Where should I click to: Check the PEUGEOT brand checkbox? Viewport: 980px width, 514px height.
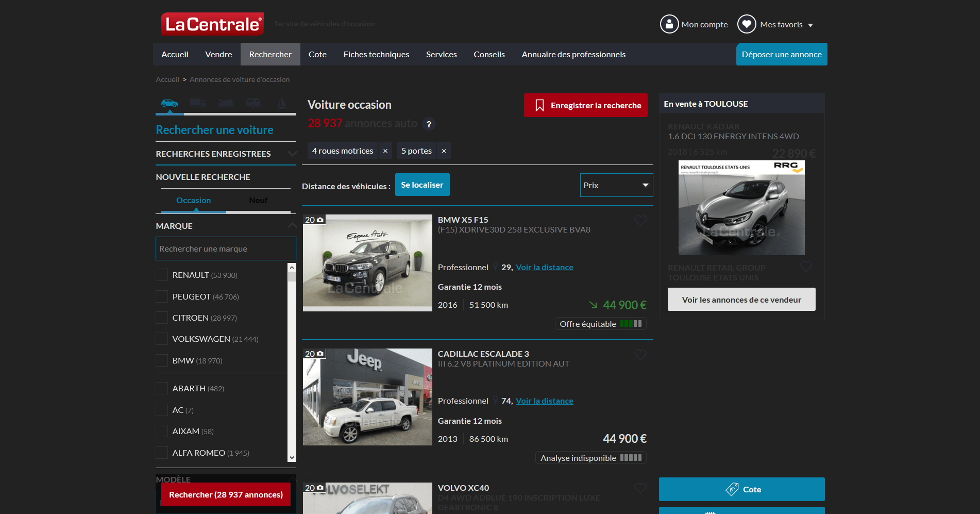162,296
